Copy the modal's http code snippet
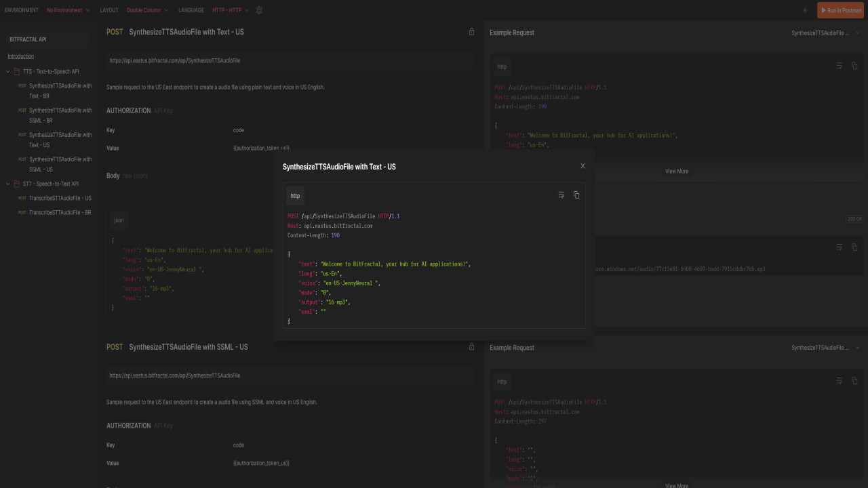This screenshot has height=488, width=868. 576,195
